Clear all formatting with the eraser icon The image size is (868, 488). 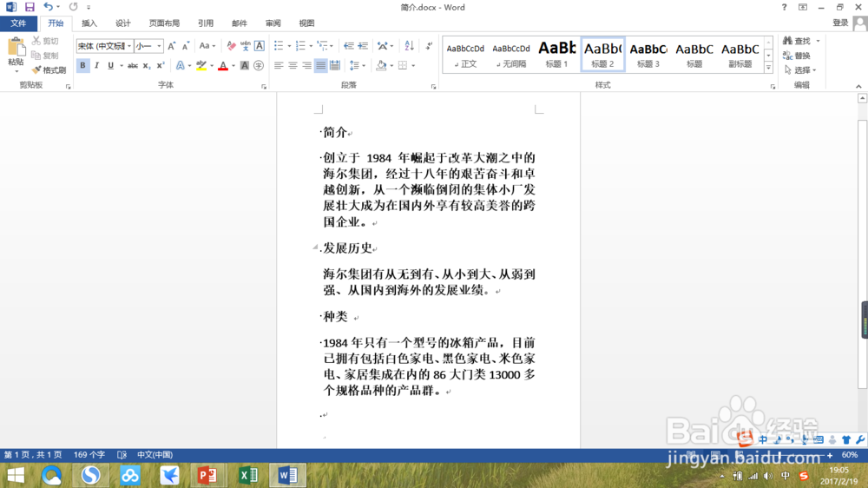pyautogui.click(x=232, y=46)
